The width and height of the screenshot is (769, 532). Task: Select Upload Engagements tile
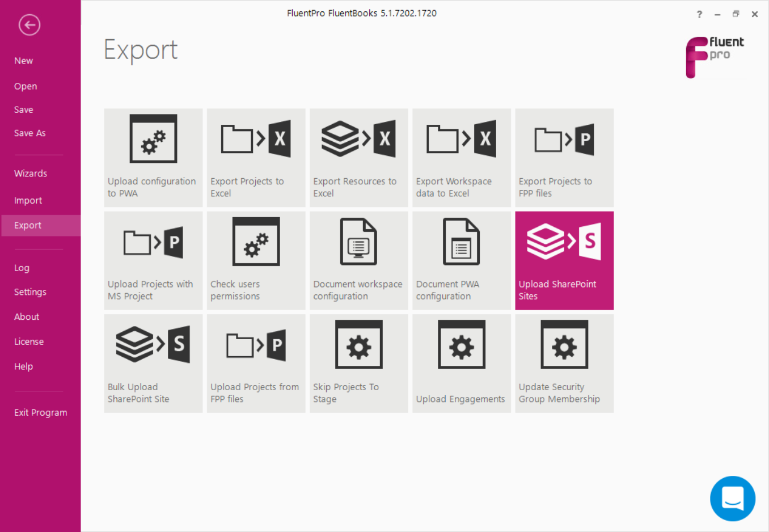click(462, 363)
